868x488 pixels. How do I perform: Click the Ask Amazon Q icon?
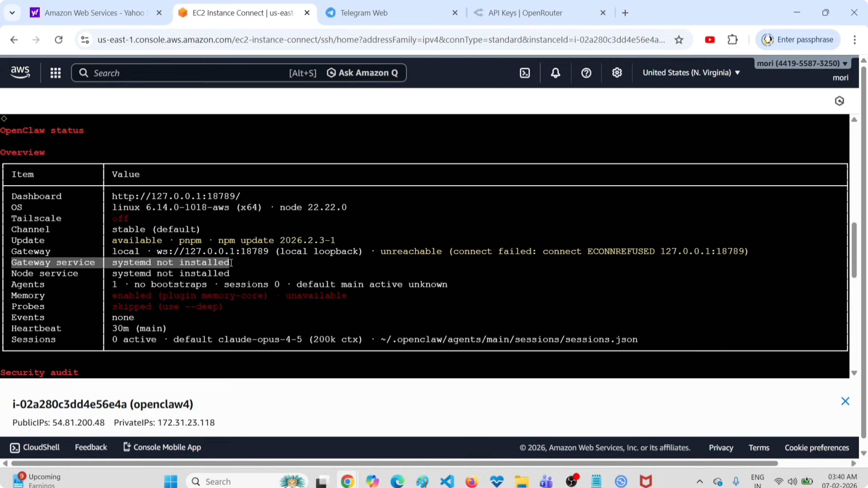coord(331,73)
